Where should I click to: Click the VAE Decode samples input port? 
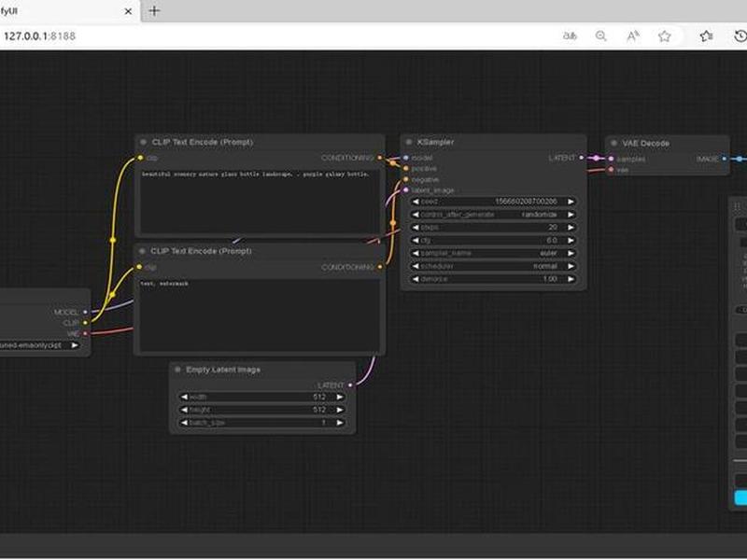pyautogui.click(x=612, y=159)
